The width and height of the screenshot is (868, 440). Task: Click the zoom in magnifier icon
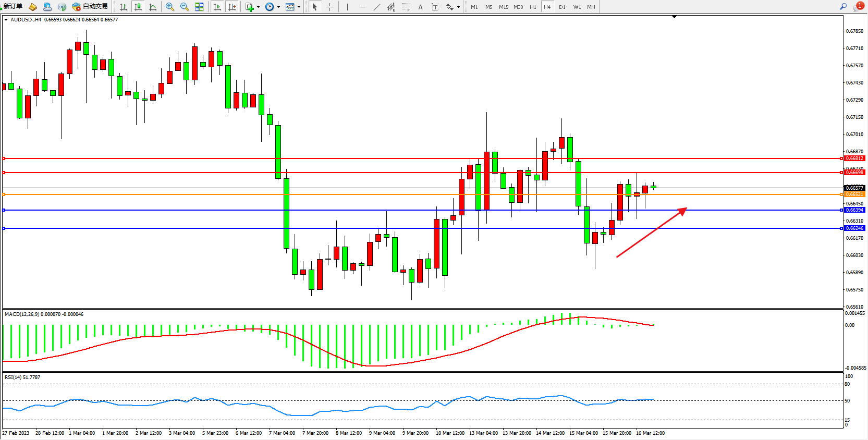(x=170, y=7)
